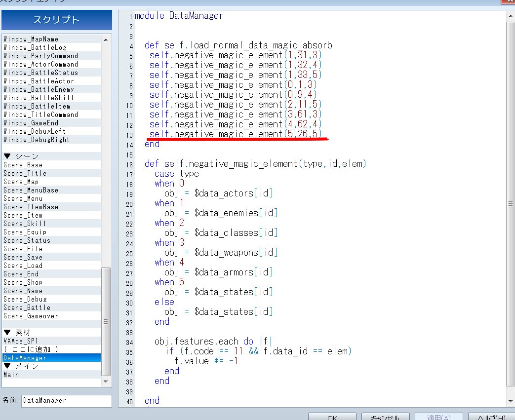Click line negative_magic_element(5,26,5)
The image size is (515, 420).
coord(236,134)
